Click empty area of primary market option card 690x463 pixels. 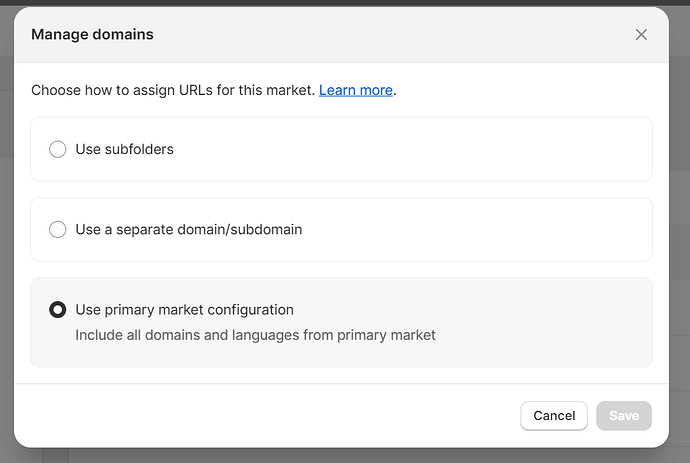pos(540,322)
